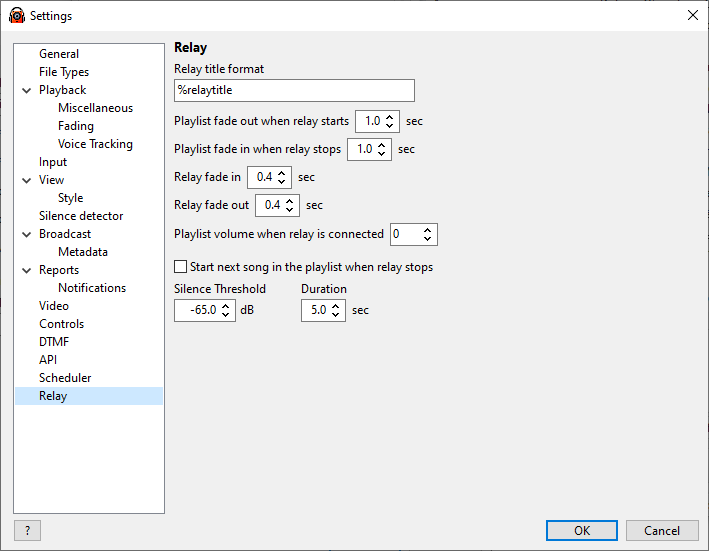Click the Relay title format text field
709x551 pixels.
(x=294, y=90)
